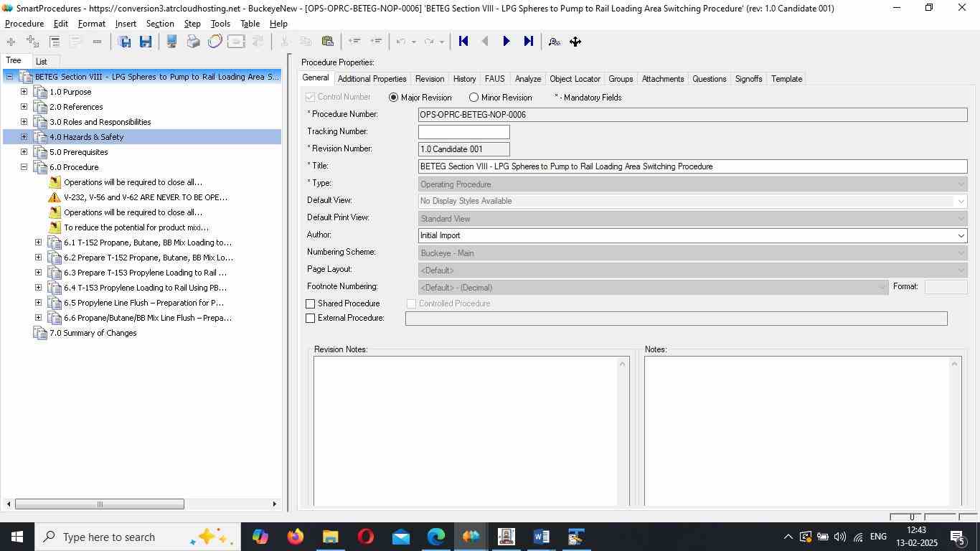The width and height of the screenshot is (980, 551).
Task: Open the Section menu
Action: [x=160, y=24]
